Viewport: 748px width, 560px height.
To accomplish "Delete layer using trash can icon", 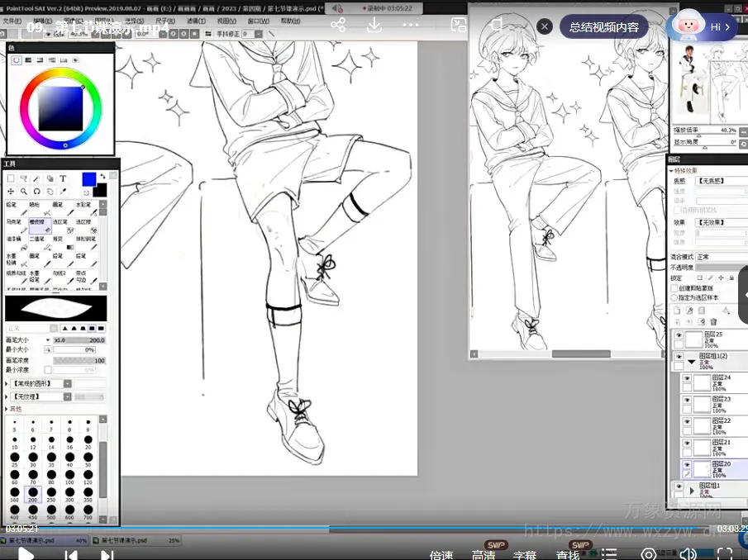I will (x=713, y=321).
